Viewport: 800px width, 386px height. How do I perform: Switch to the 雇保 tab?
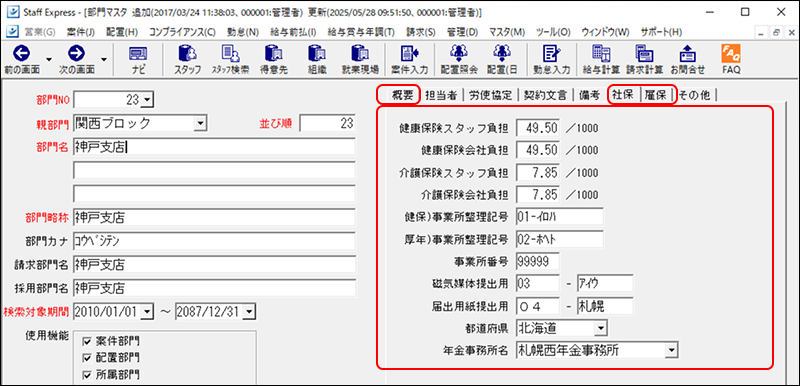pos(657,95)
